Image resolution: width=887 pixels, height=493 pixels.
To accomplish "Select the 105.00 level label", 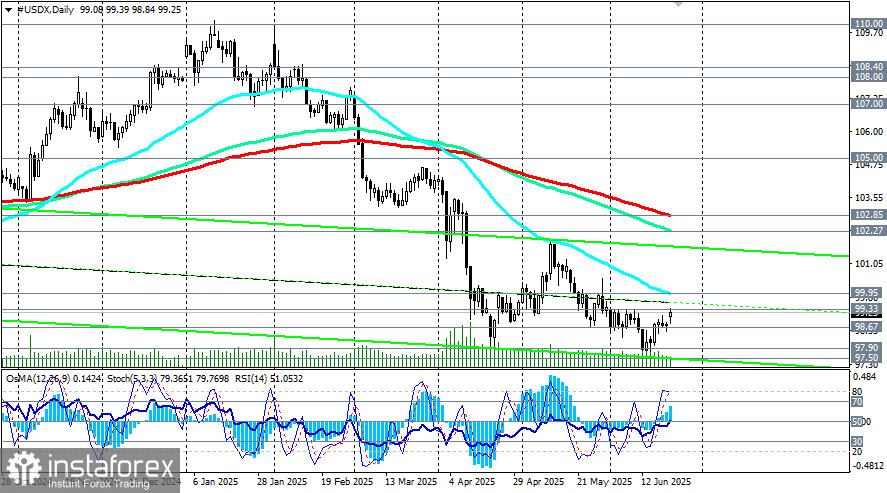I will point(868,158).
